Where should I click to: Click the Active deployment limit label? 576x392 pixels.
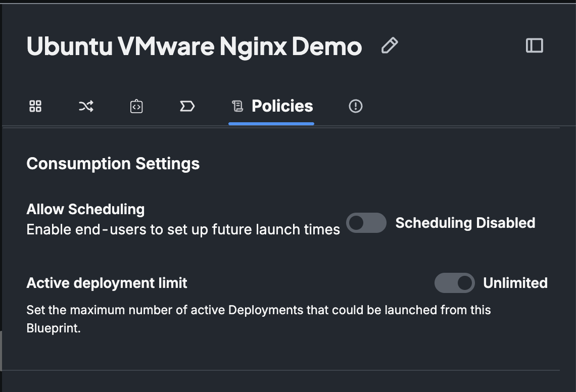tap(107, 283)
